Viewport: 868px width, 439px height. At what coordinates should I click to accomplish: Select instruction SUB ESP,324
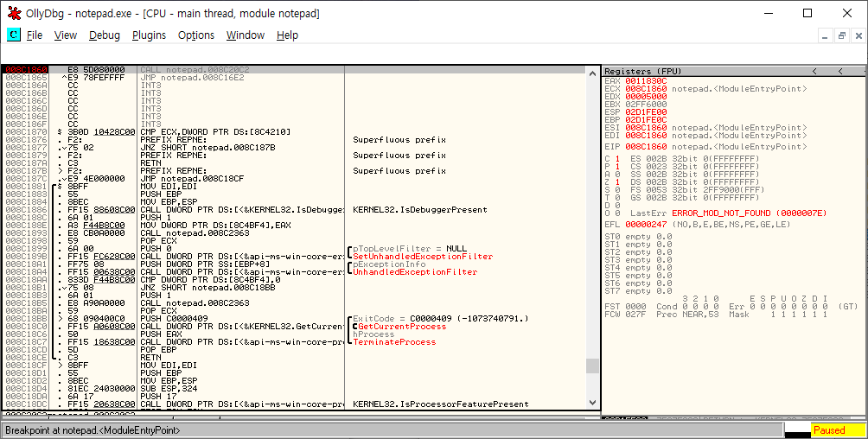click(170, 388)
